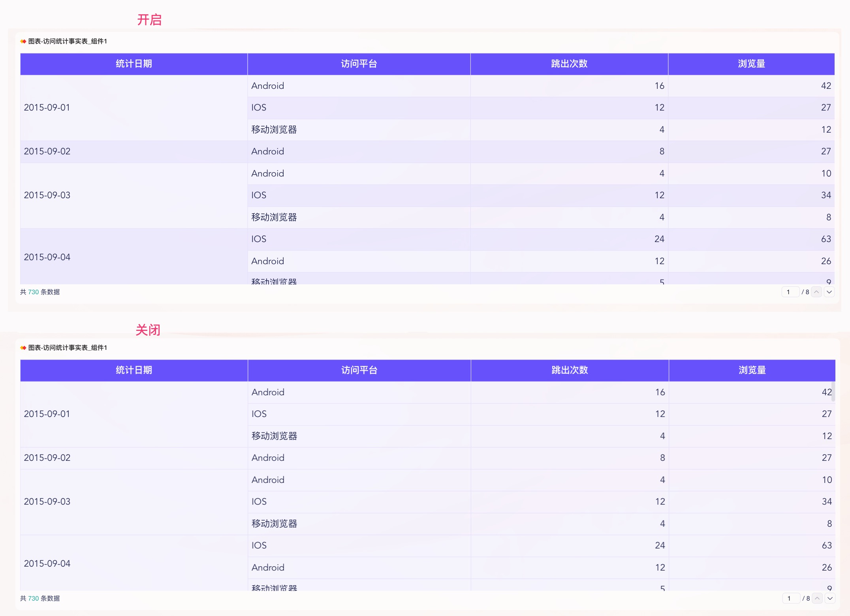Click 浏览量 header in lower table
850x616 pixels.
(x=752, y=370)
